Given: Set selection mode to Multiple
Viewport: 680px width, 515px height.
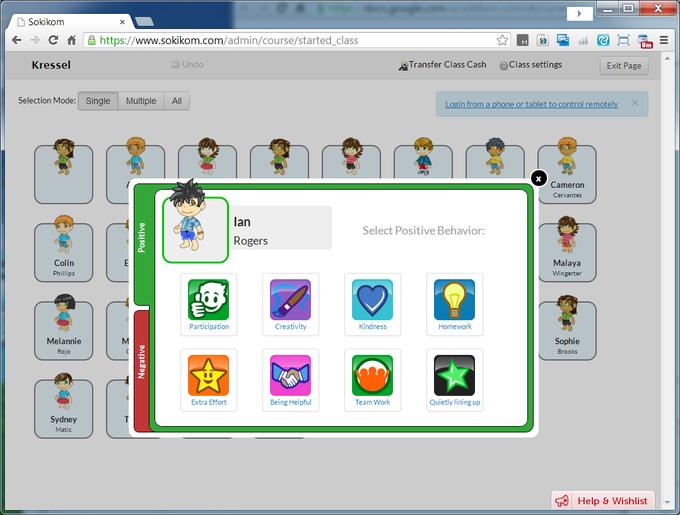Looking at the screenshot, I should click(x=141, y=101).
